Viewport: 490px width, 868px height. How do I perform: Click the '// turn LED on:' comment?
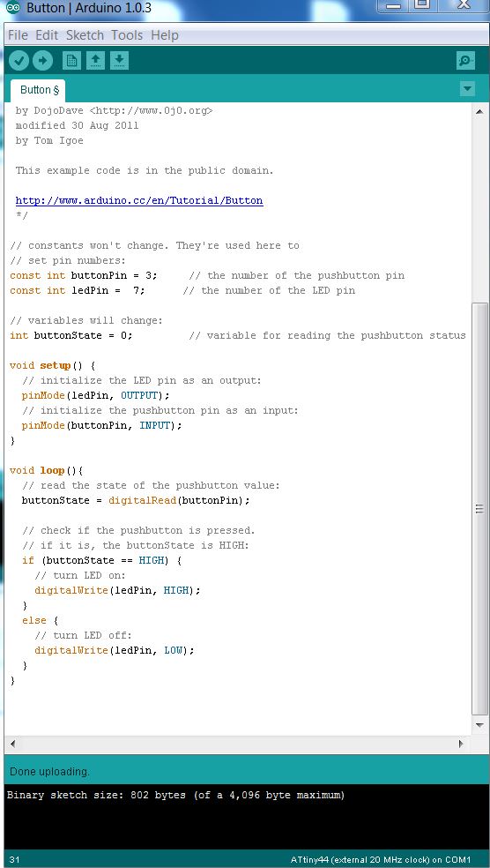tap(80, 575)
